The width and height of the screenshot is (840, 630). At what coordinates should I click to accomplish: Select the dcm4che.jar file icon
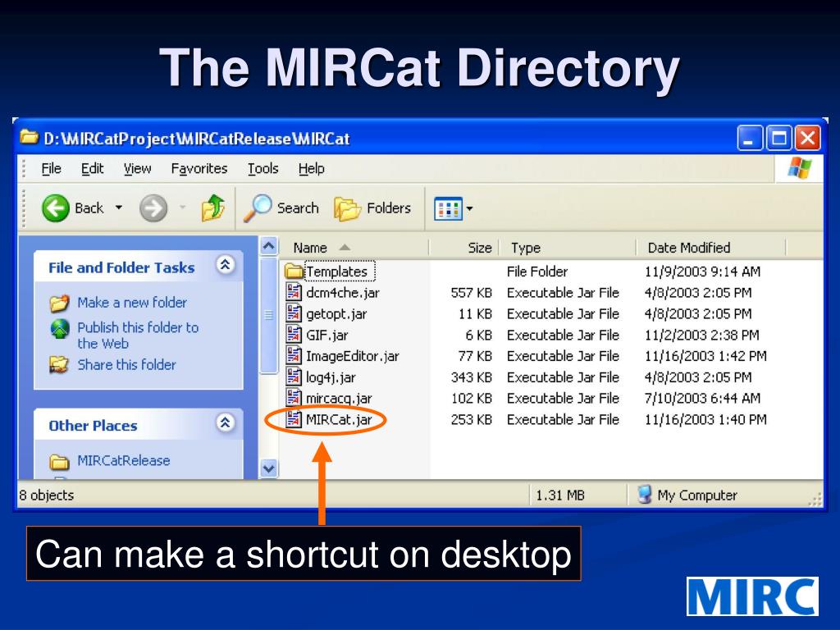click(x=294, y=292)
